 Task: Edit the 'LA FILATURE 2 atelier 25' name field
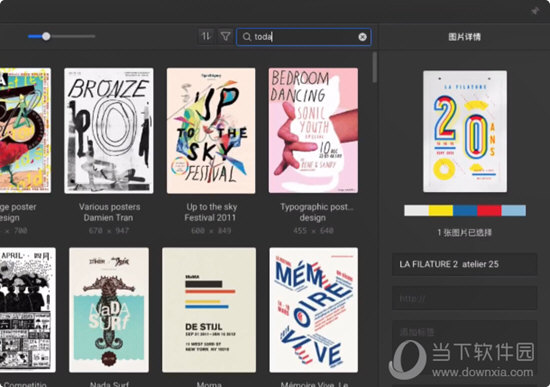click(x=464, y=264)
